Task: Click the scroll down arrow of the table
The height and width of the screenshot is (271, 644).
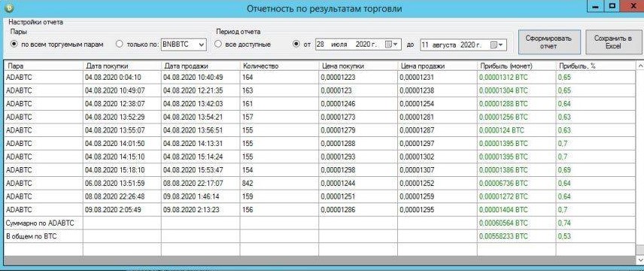Action: pyautogui.click(x=640, y=260)
